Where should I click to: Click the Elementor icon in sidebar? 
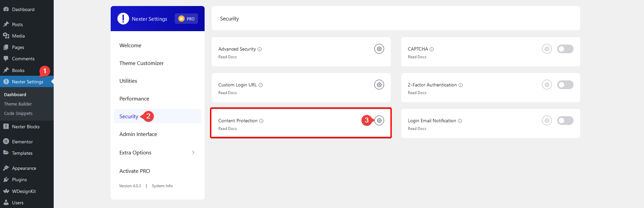point(6,141)
